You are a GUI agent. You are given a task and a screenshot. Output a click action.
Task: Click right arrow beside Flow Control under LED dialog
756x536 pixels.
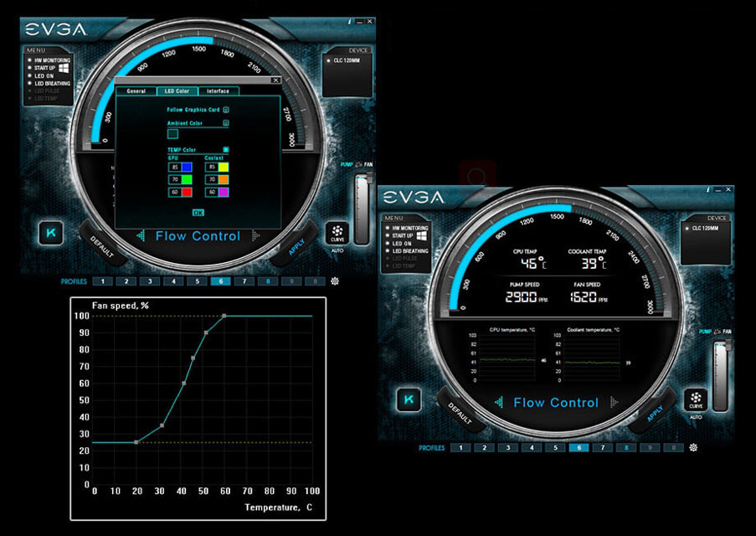click(x=255, y=236)
